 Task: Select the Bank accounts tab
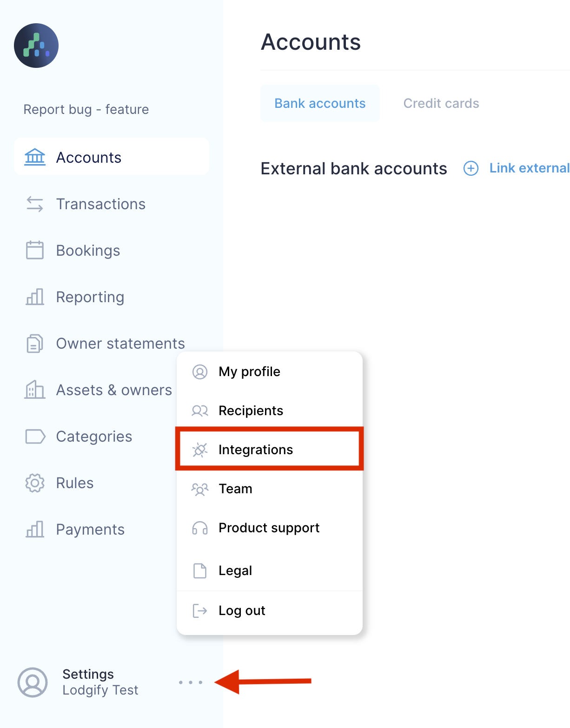pyautogui.click(x=320, y=103)
